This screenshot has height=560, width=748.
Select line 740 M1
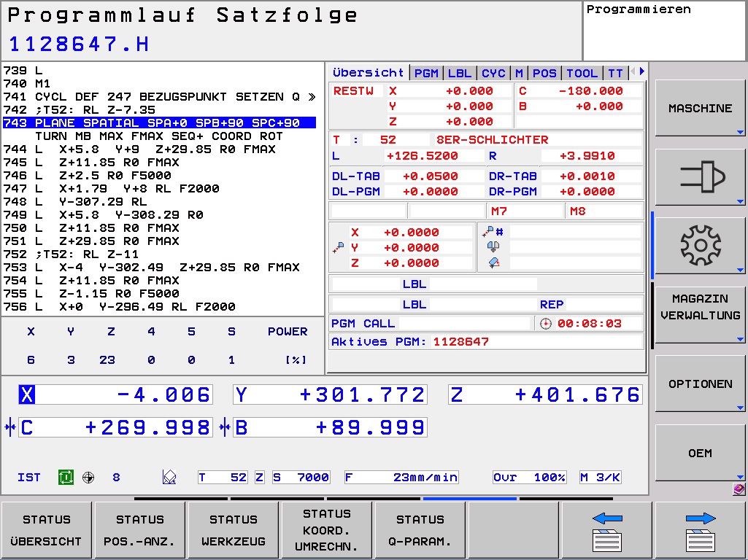(x=27, y=83)
